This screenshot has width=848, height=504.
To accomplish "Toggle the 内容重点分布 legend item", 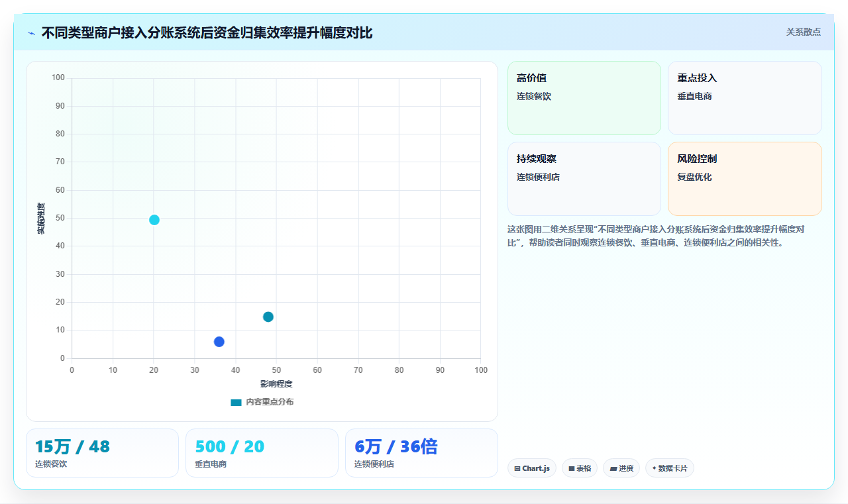I will pos(262,402).
